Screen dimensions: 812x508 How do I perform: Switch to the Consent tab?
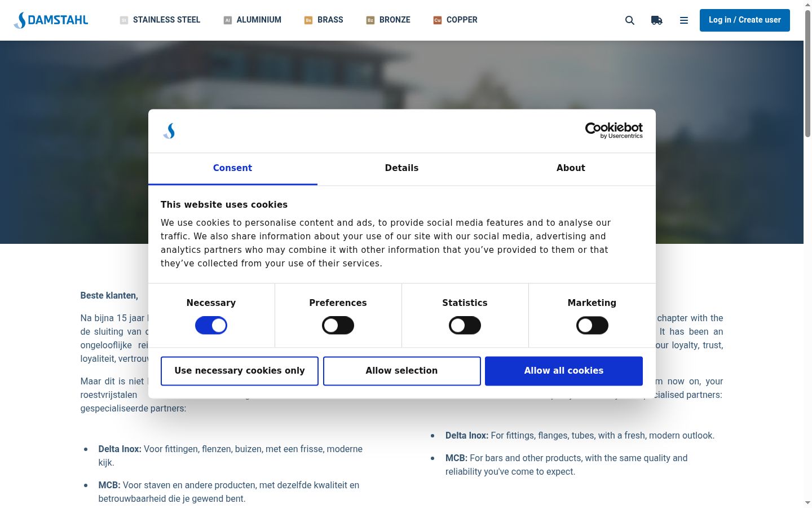[x=233, y=168]
